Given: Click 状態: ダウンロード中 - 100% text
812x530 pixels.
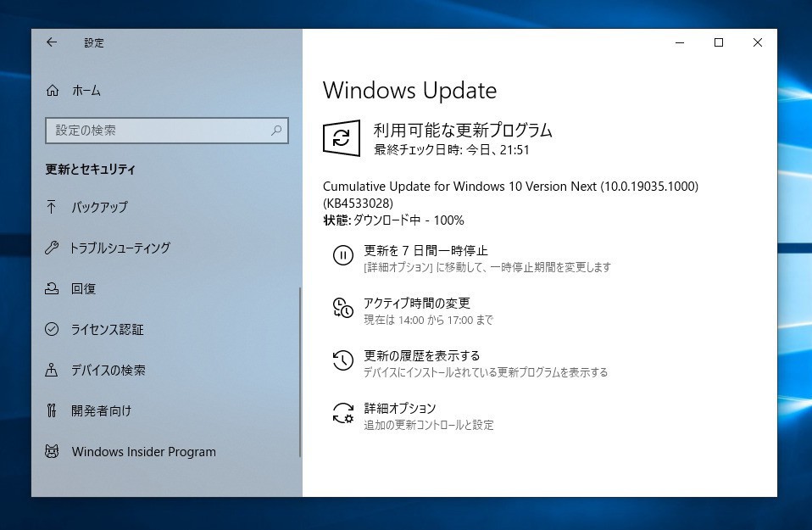Looking at the screenshot, I should click(x=393, y=220).
